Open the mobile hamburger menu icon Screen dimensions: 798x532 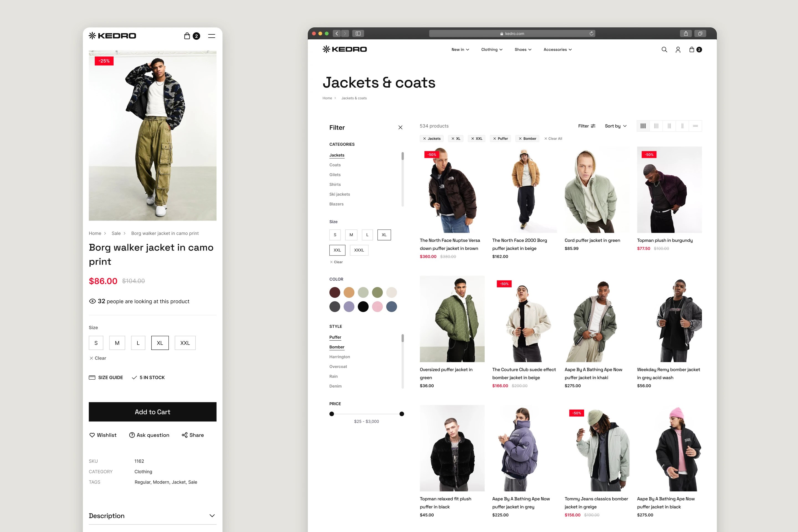pyautogui.click(x=211, y=36)
